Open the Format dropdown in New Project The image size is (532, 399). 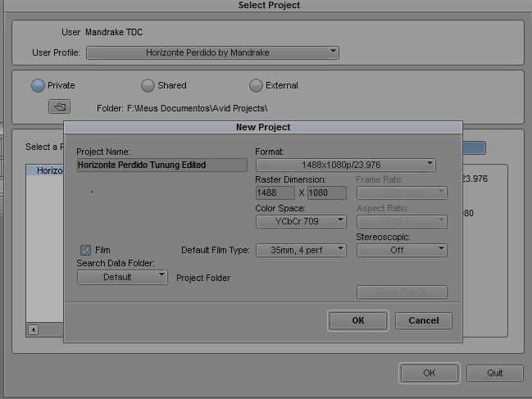click(x=345, y=165)
